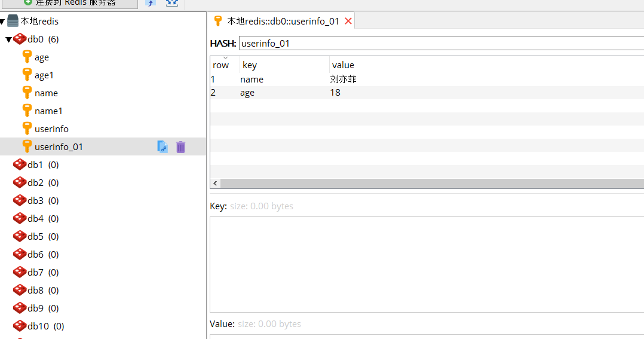Image resolution: width=644 pixels, height=339 pixels.
Task: Click the Connect to Redis Server button
Action: tap(69, 3)
